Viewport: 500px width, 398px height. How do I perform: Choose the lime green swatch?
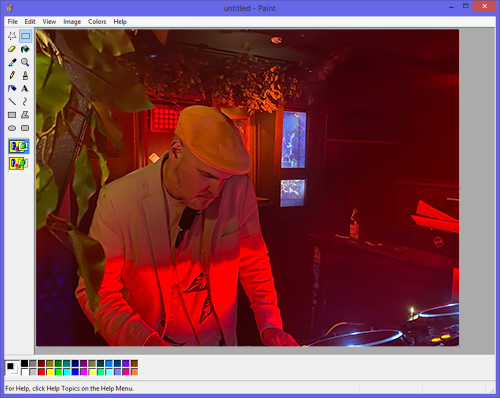pos(58,372)
